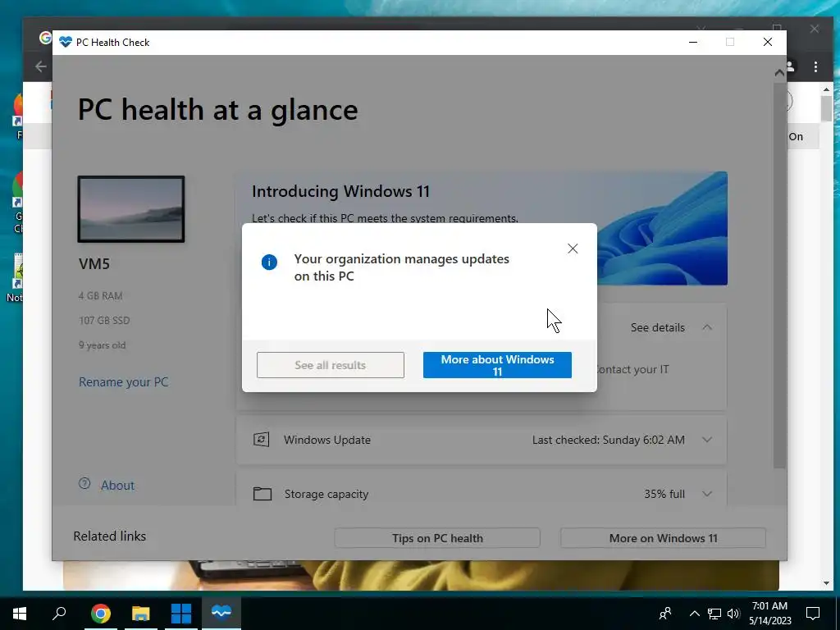Show hidden system tray icons
Image resolution: width=840 pixels, height=630 pixels.
coord(694,614)
